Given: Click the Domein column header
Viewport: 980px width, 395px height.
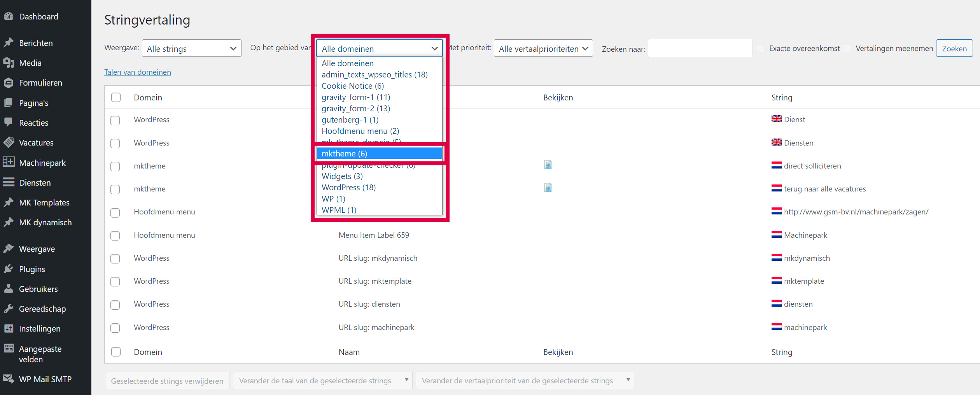Looking at the screenshot, I should 148,97.
